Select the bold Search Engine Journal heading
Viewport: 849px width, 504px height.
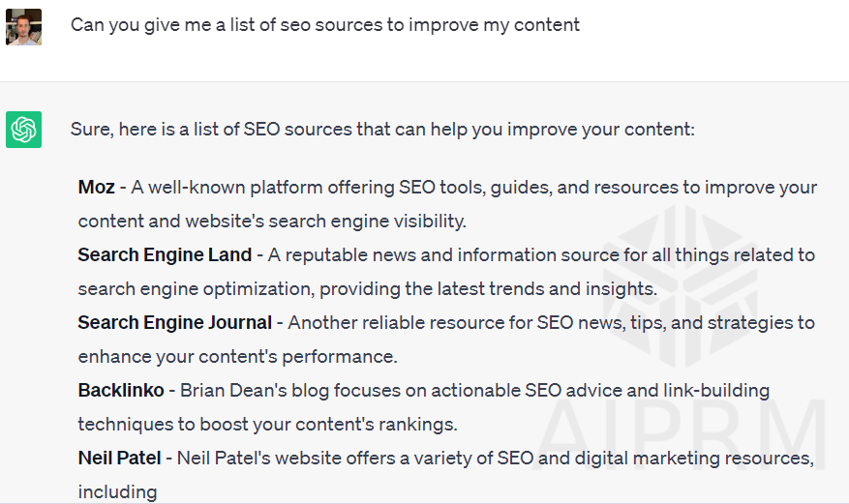point(175,322)
